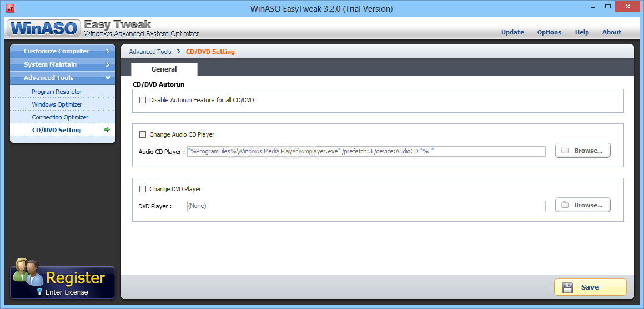Save the CD/DVD settings
The height and width of the screenshot is (309, 644).
click(590, 287)
